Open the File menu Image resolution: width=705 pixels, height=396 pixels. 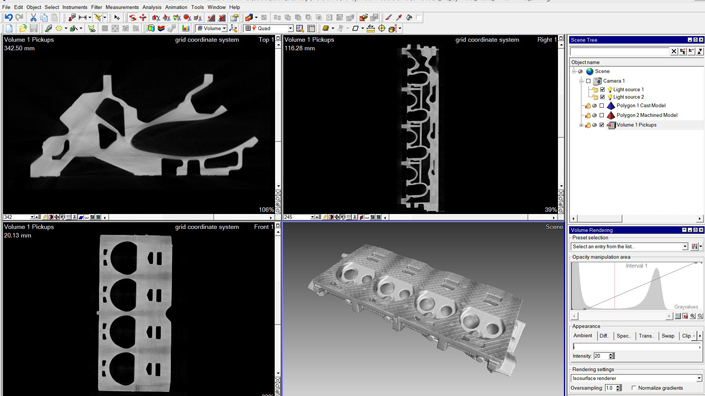6,7
